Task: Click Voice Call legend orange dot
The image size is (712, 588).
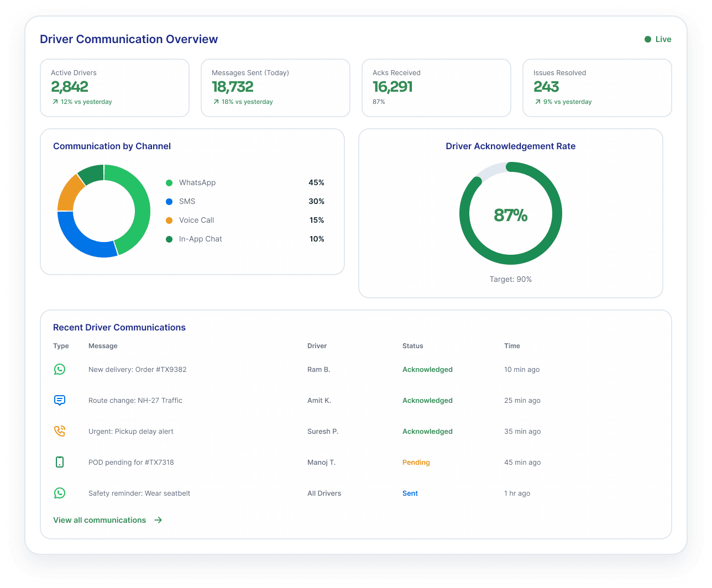Action: click(x=169, y=221)
